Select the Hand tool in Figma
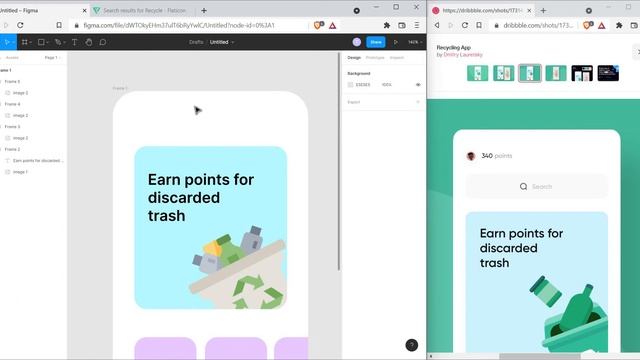Viewport: 640px width, 360px height. [x=89, y=42]
